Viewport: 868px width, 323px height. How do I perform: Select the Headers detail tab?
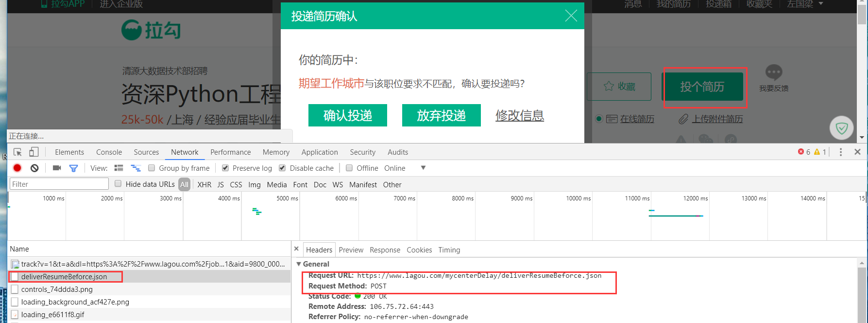tap(319, 250)
